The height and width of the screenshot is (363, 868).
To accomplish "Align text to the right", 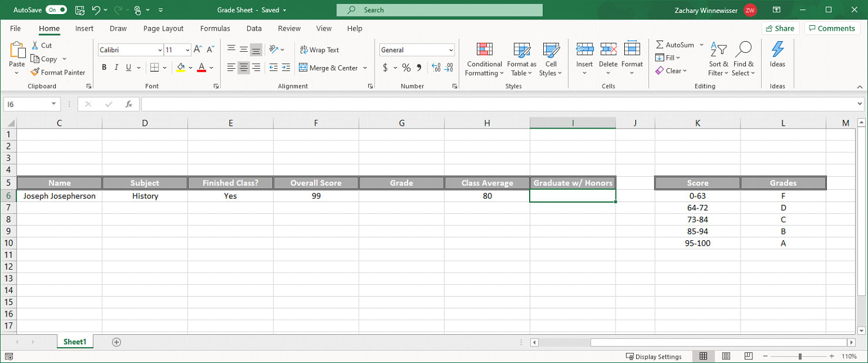I will point(256,68).
